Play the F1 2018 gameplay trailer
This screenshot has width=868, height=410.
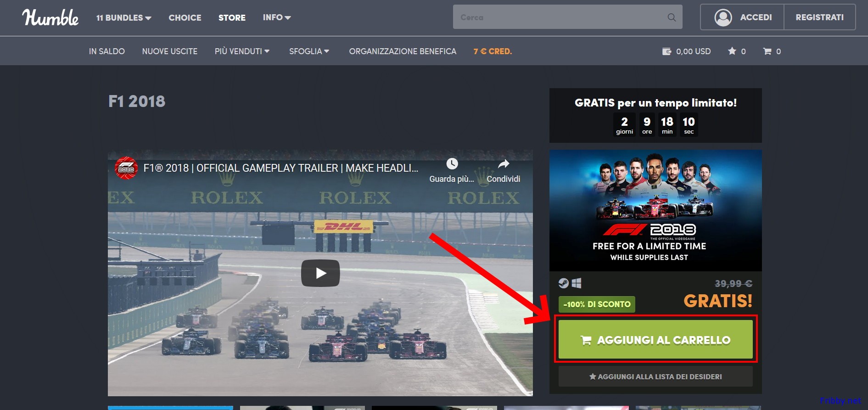click(320, 273)
